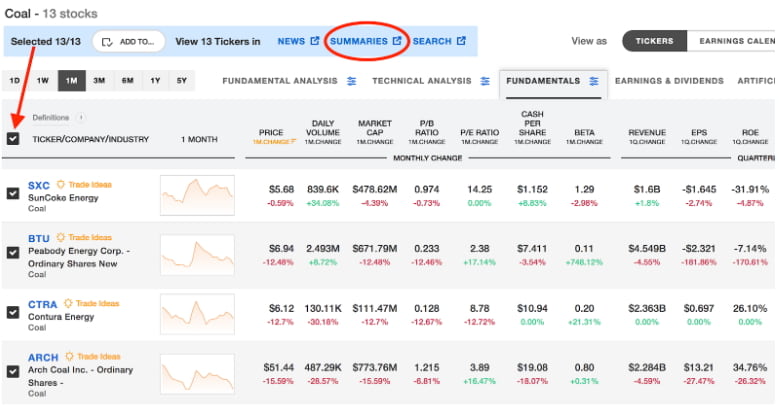Viewport: 779px width, 407px height.
Task: Click the Definitions label
Action: (51, 118)
